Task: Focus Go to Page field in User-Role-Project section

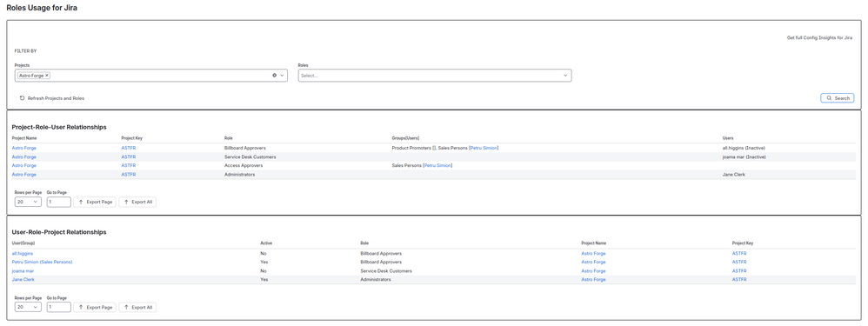Action: pos(58,307)
